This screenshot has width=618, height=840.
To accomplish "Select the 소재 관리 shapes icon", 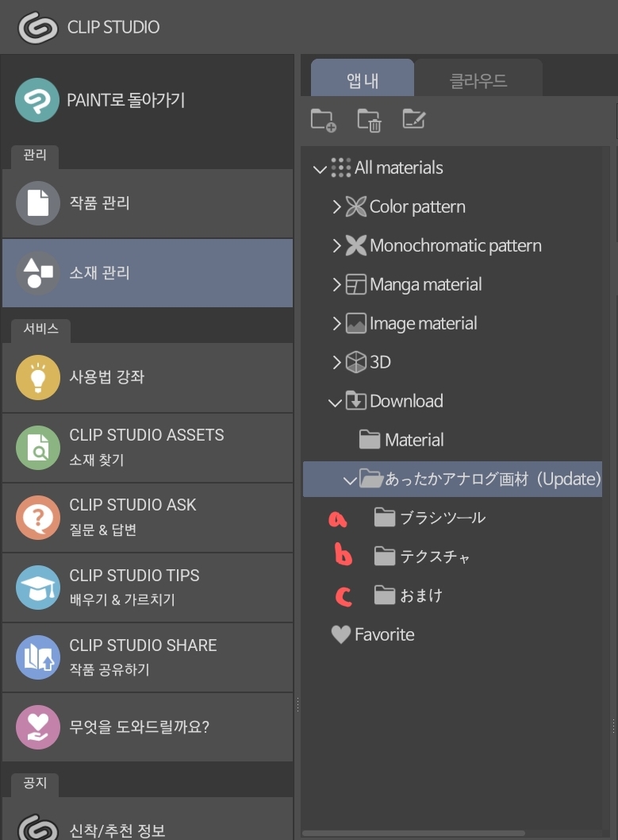I will (x=37, y=272).
